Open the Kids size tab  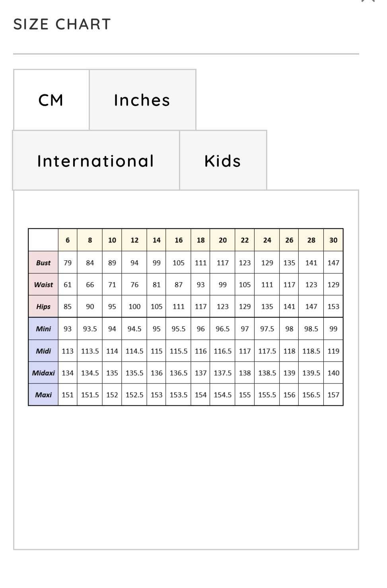223,160
